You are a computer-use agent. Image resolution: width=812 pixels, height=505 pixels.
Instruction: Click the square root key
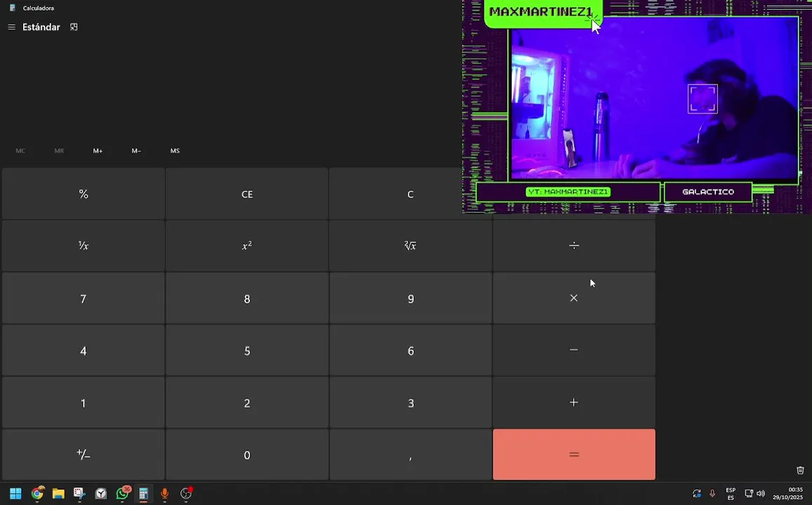click(411, 245)
